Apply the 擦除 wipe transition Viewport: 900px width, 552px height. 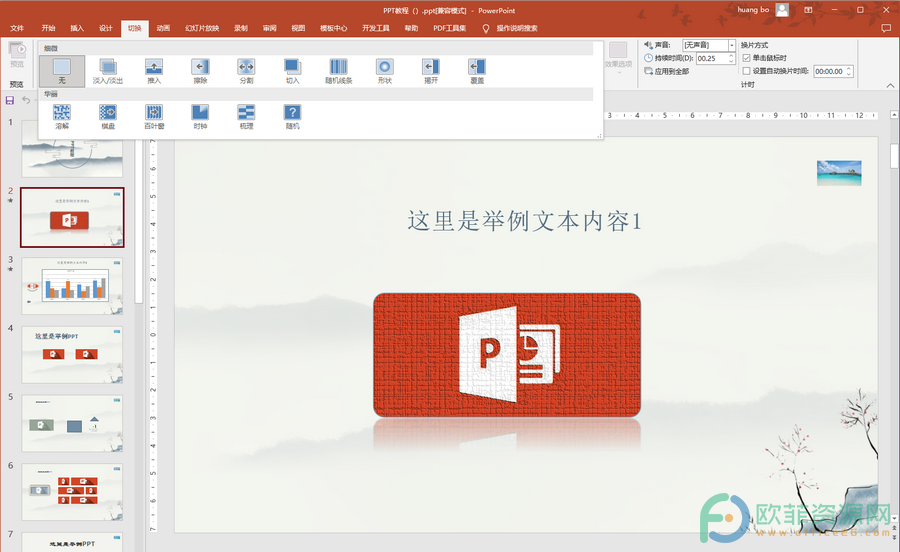(x=200, y=71)
